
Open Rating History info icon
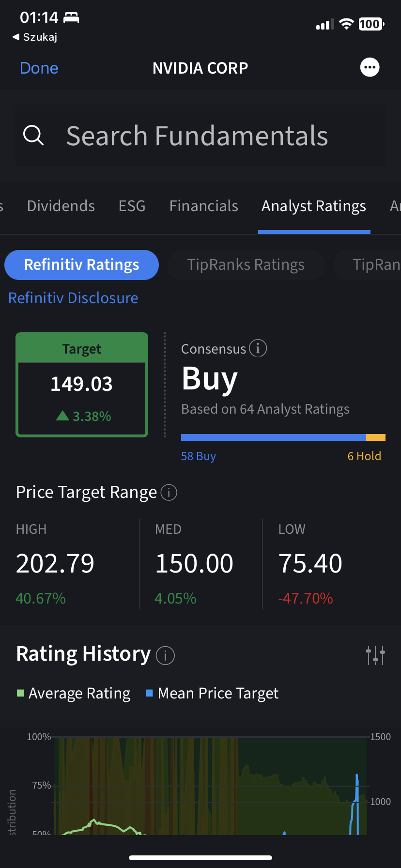(x=165, y=655)
